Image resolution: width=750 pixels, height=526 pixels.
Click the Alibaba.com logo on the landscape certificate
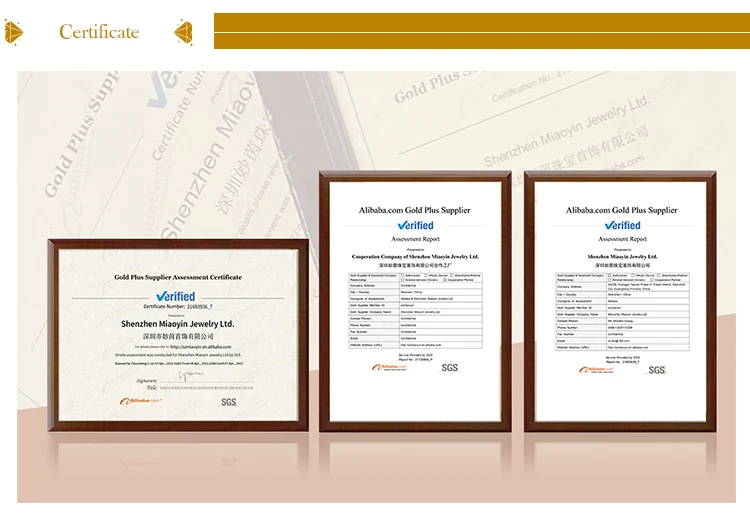click(141, 401)
